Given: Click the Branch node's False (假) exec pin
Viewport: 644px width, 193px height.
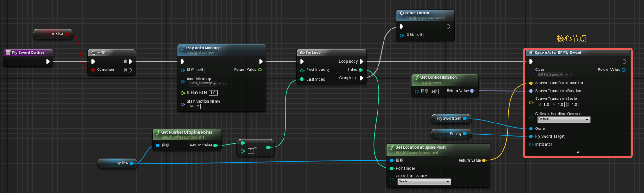Looking at the screenshot, I should tap(130, 70).
